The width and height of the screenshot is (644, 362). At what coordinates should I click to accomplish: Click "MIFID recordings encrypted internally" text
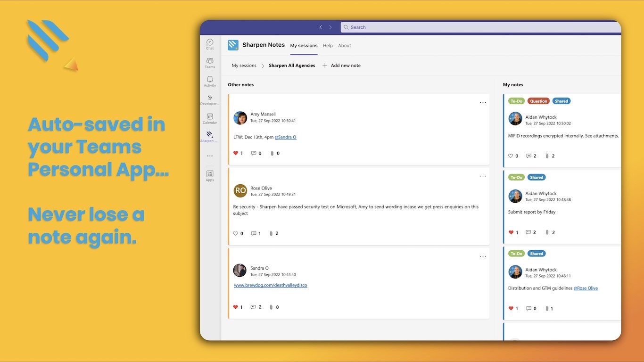point(563,136)
